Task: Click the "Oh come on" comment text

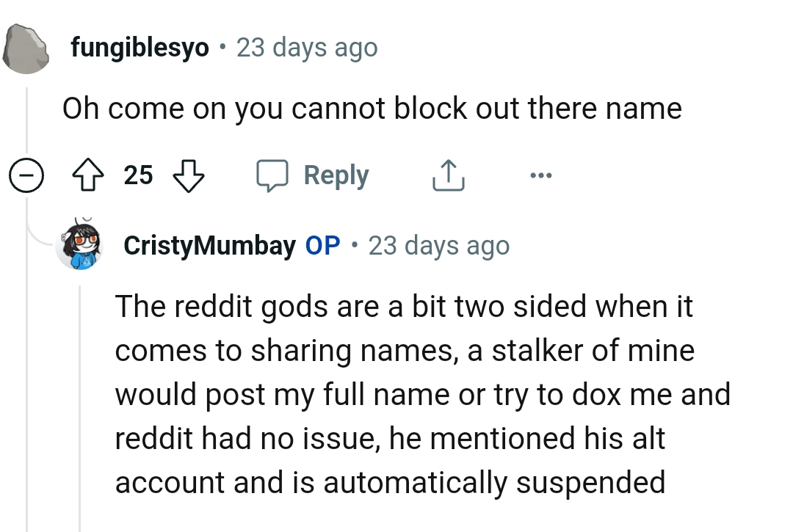Action: [x=372, y=109]
